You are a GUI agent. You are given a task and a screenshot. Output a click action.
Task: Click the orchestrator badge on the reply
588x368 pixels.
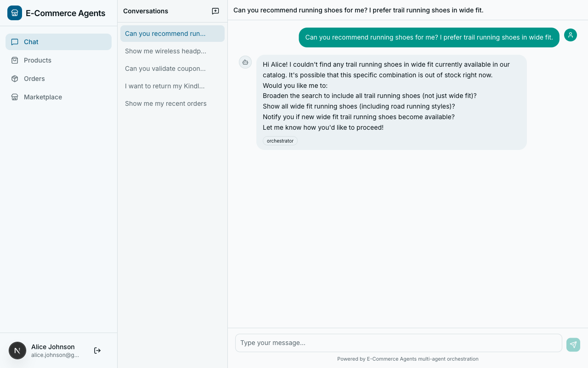280,141
